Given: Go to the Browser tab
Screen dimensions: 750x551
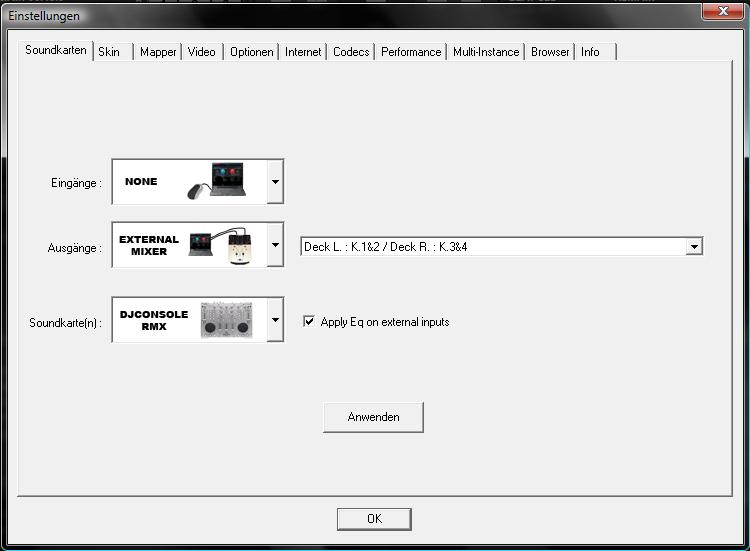Looking at the screenshot, I should 550,52.
